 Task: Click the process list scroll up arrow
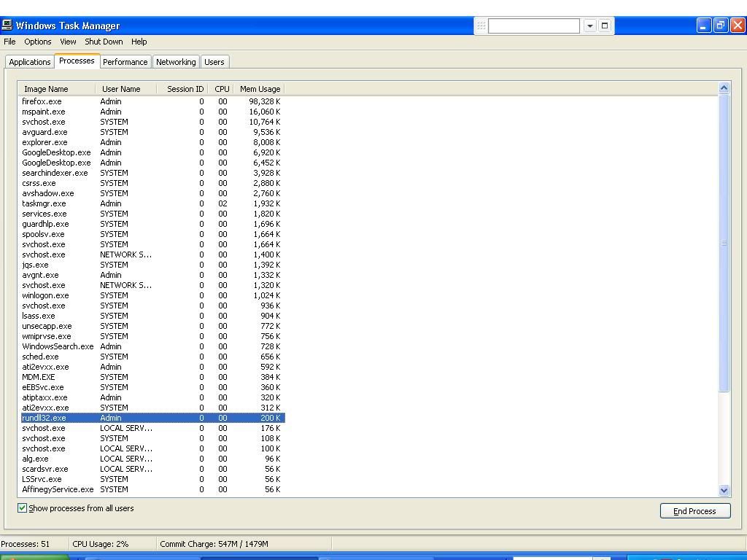click(724, 88)
